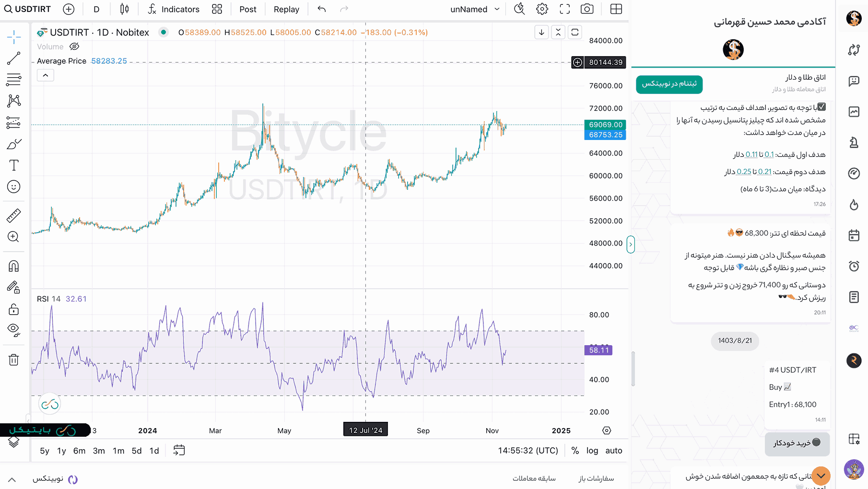Image resolution: width=868 pixels, height=489 pixels.
Task: Select the forecasting and measurement tool
Action: pos(14,123)
